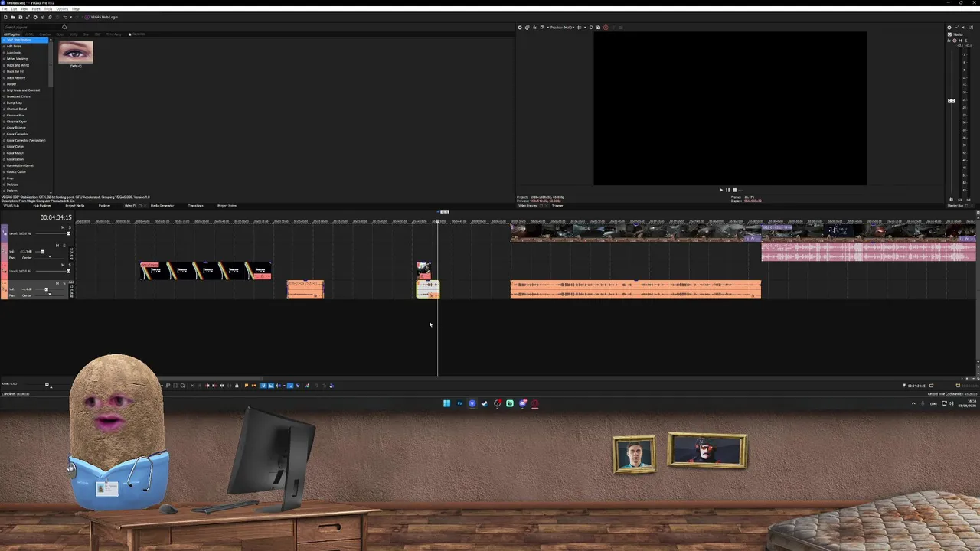The width and height of the screenshot is (980, 551).
Task: Select the Add Noise effect
Action: [14, 46]
